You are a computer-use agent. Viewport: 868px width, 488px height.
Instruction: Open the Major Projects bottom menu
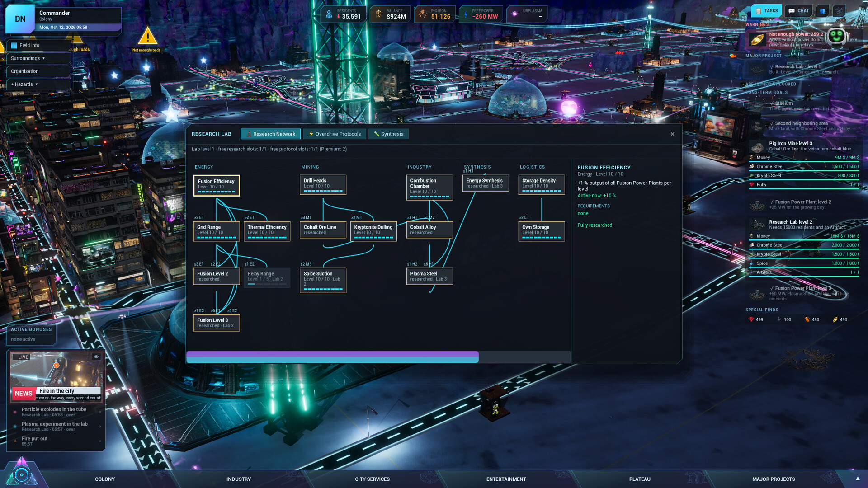coord(774,479)
